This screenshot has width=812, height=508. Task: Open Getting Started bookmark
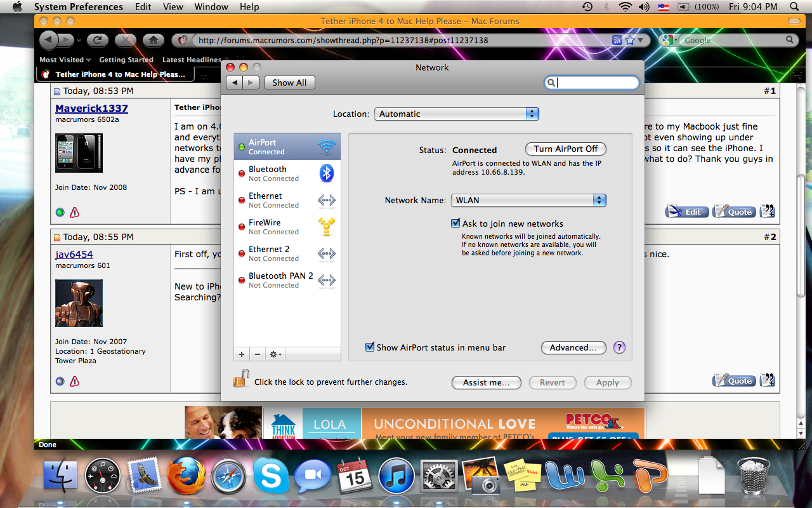coord(126,60)
